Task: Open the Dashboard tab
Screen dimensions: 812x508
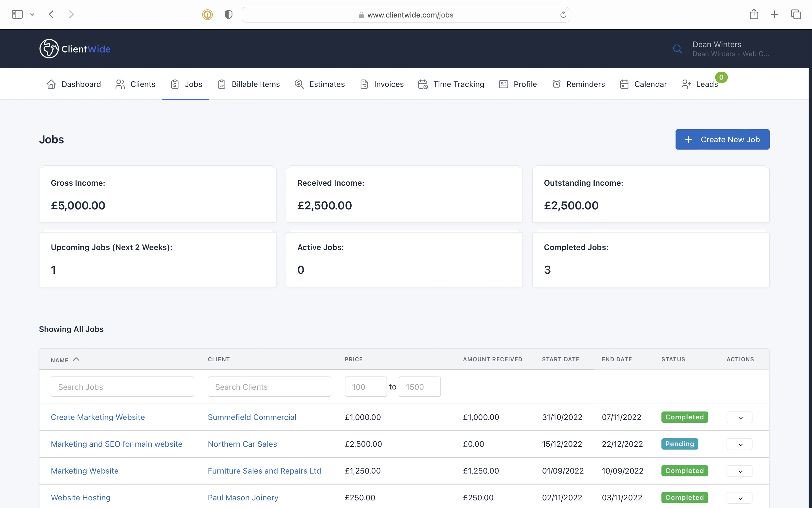Action: coord(74,84)
